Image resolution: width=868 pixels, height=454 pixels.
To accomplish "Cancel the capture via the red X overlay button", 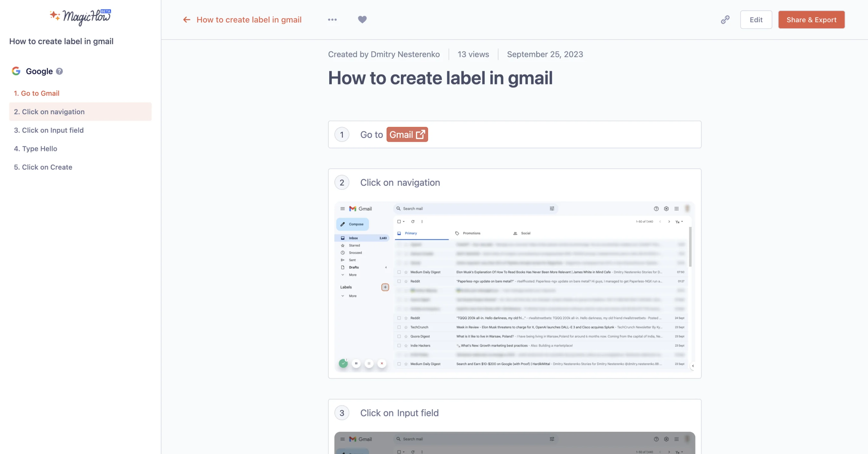I will (382, 363).
